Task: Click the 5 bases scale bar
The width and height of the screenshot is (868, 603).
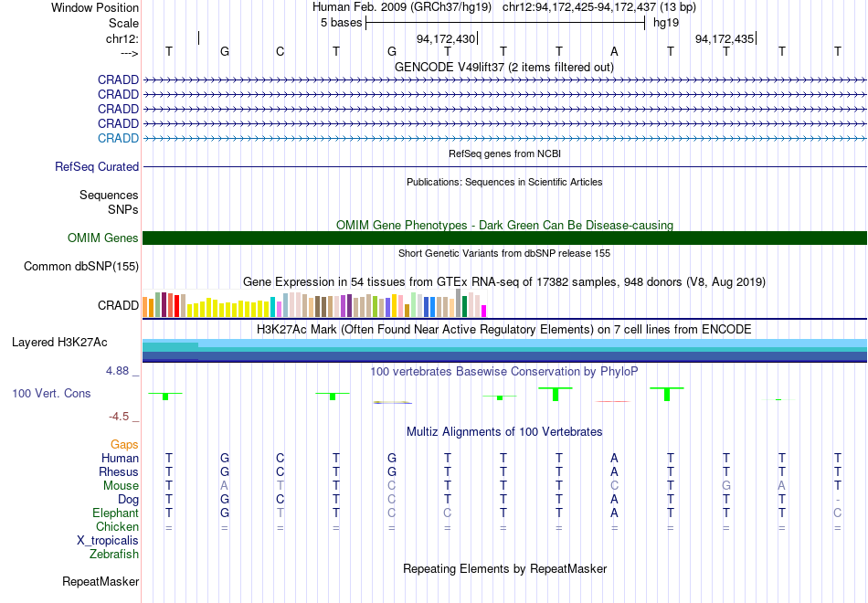Action: coord(505,23)
